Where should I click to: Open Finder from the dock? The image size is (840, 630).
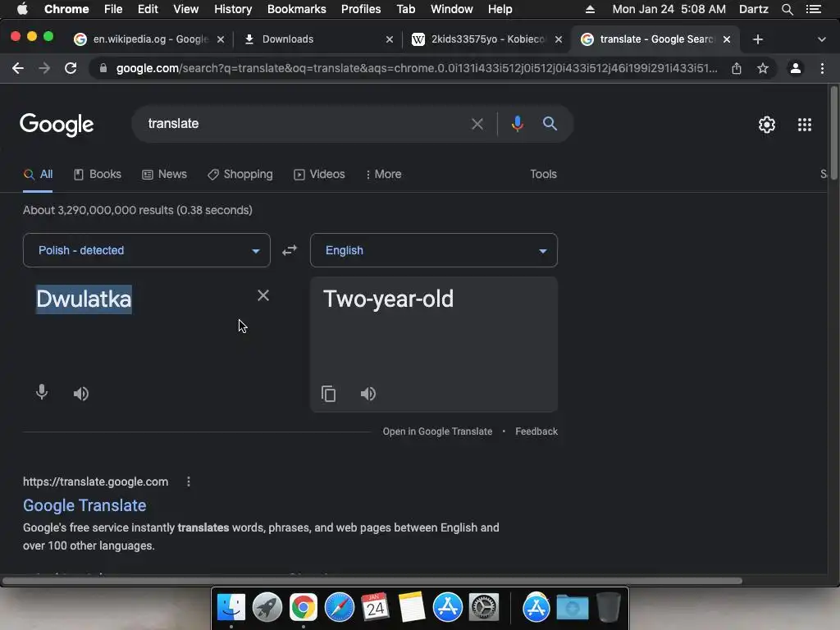click(x=231, y=608)
